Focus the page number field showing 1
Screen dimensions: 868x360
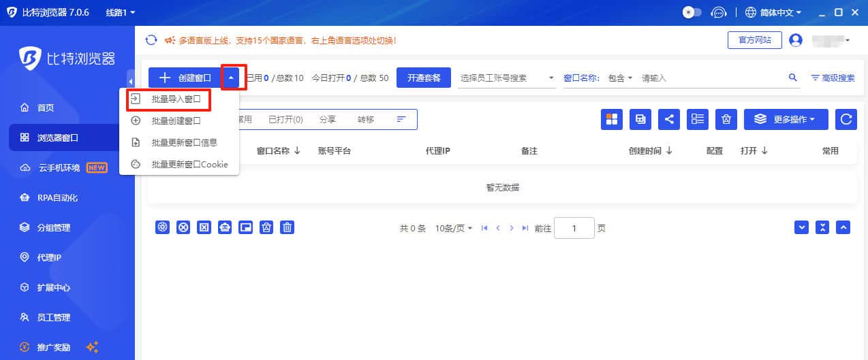pos(574,229)
